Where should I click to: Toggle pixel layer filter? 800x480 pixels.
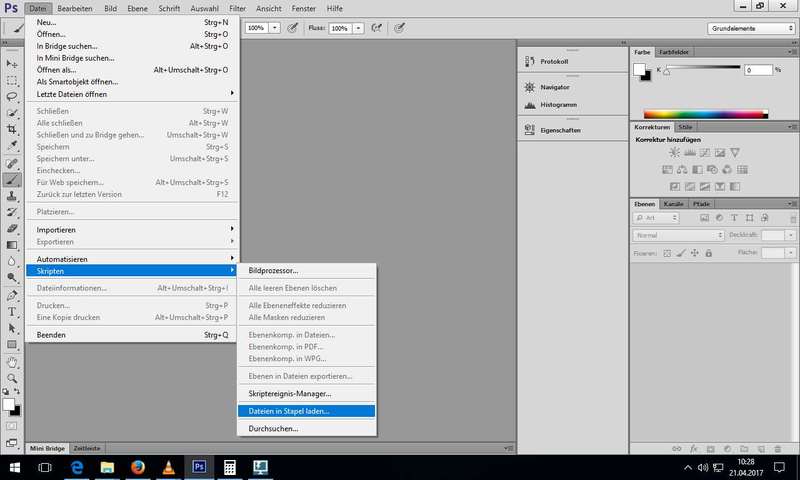[x=704, y=218]
